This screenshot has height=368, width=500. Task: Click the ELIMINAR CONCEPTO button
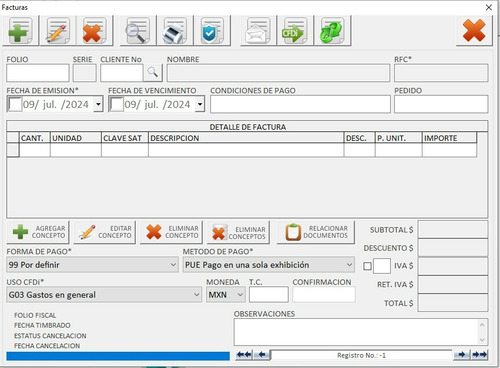click(x=171, y=232)
